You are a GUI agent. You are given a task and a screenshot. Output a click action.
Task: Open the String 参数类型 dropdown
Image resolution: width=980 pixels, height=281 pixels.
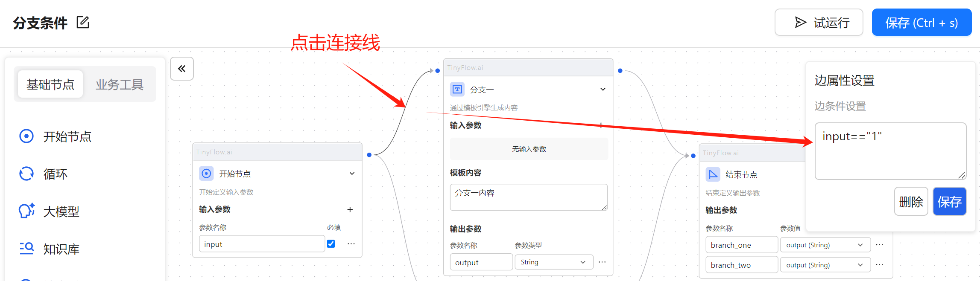tap(553, 262)
